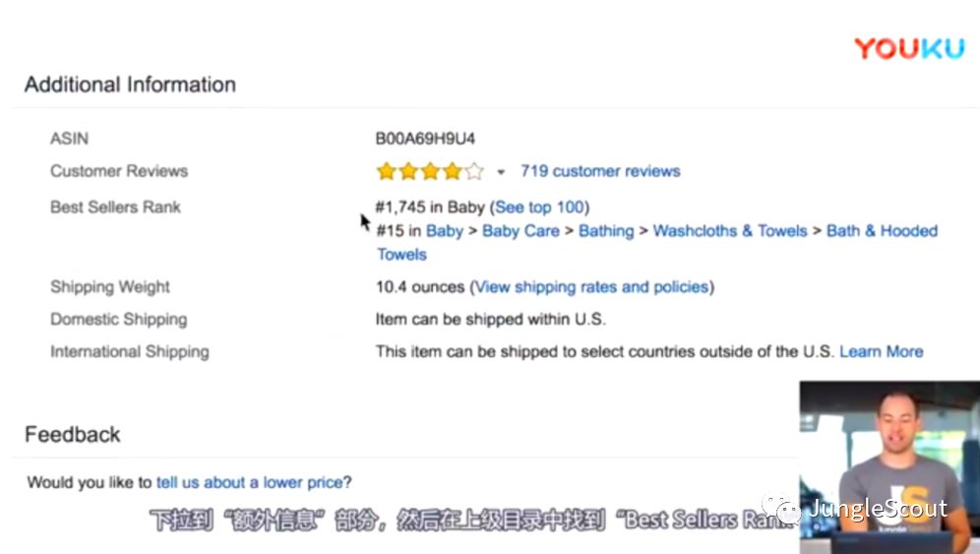Click the YOUKU logo
The height and width of the screenshot is (554, 980).
pos(908,48)
